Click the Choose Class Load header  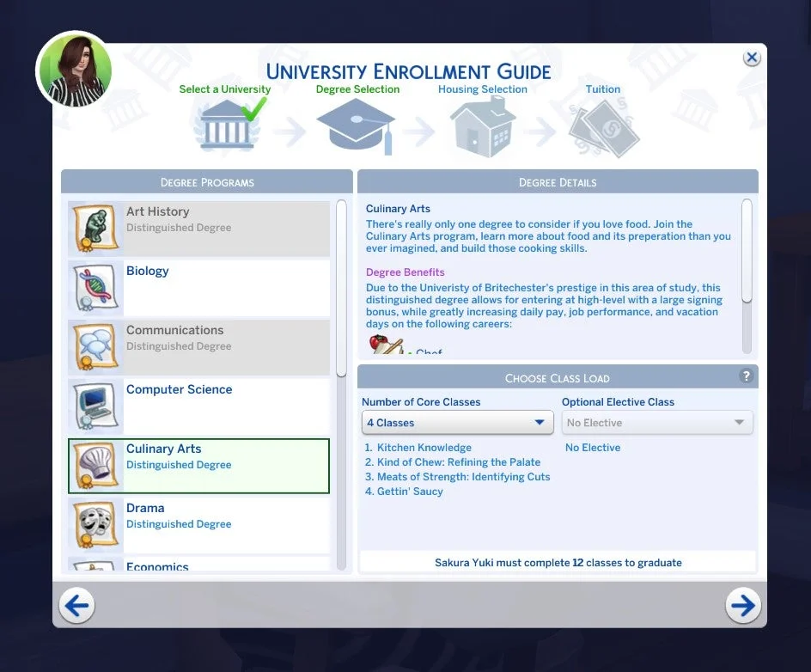[557, 378]
